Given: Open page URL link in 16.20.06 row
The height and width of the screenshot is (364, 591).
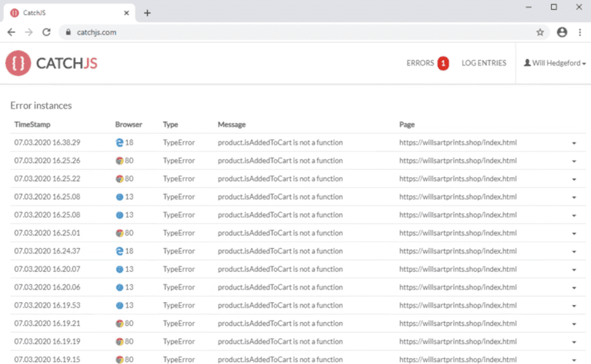Looking at the screenshot, I should [458, 287].
